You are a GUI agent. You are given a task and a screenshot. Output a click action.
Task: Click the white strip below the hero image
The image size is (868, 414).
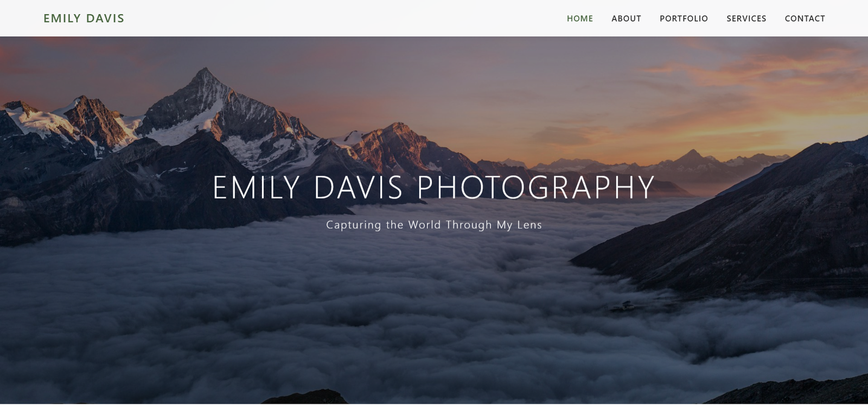tap(434, 409)
